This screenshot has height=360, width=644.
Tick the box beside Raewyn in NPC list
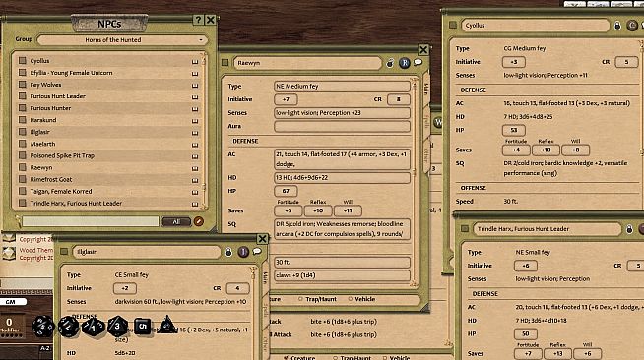pos(23,167)
